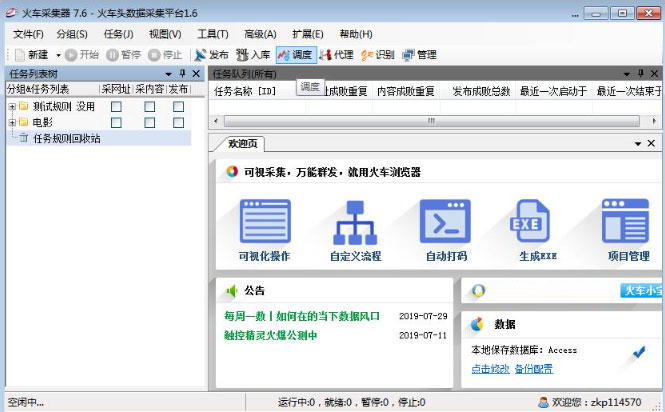
Task: Click the task queue scroll right arrow
Action: [654, 121]
